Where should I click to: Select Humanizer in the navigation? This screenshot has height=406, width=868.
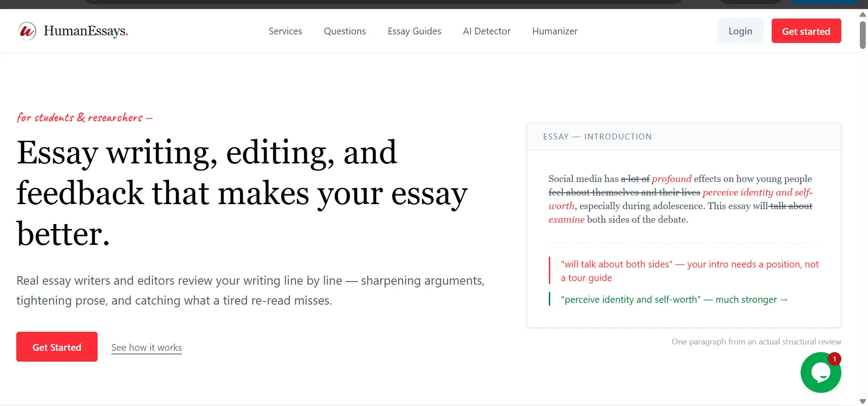[x=555, y=31]
